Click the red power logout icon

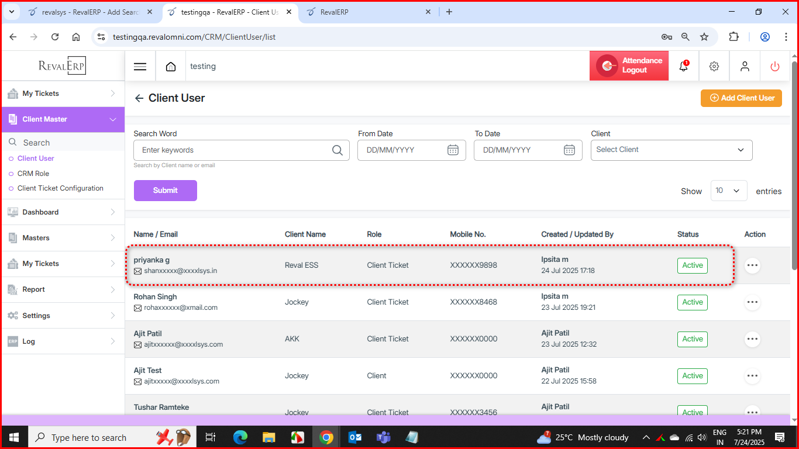775,67
